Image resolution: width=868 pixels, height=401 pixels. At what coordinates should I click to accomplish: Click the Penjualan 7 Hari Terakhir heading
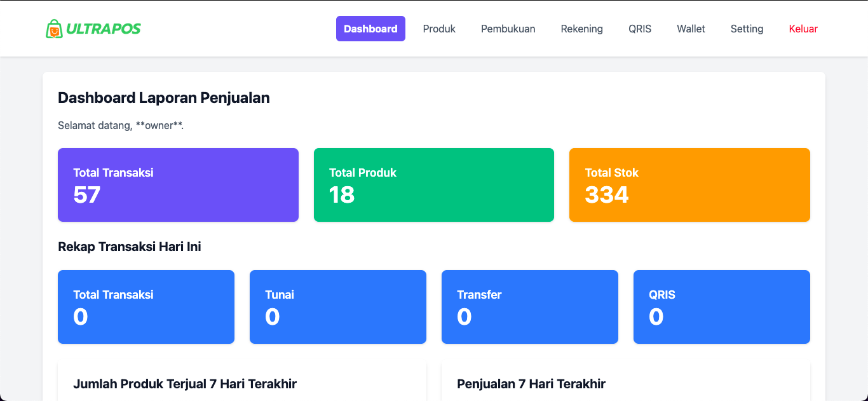click(531, 384)
